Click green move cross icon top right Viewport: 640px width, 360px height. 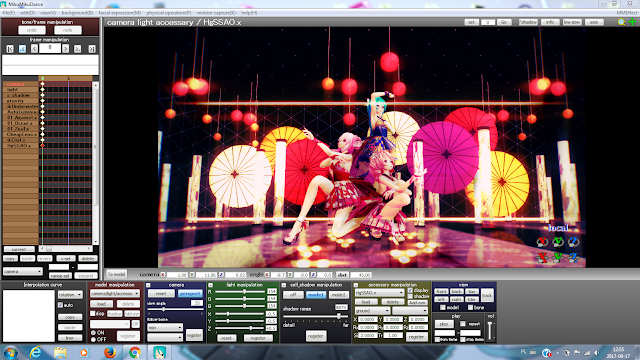pos(632,22)
